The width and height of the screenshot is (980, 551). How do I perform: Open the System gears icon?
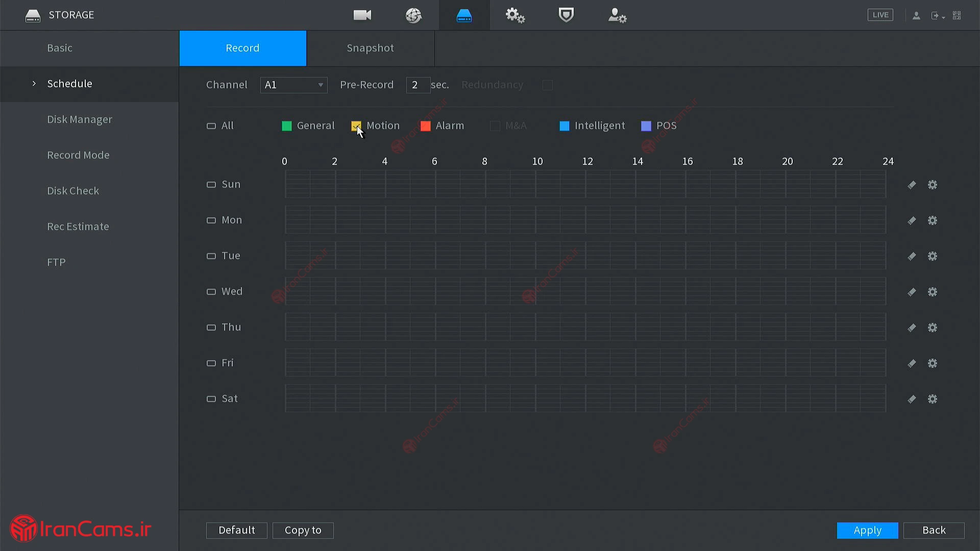(515, 15)
